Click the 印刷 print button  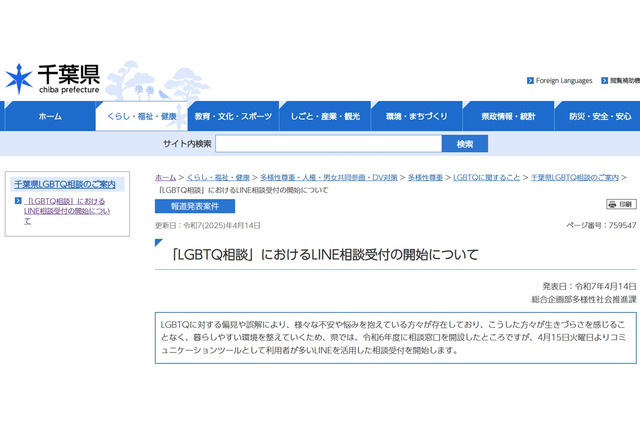621,204
